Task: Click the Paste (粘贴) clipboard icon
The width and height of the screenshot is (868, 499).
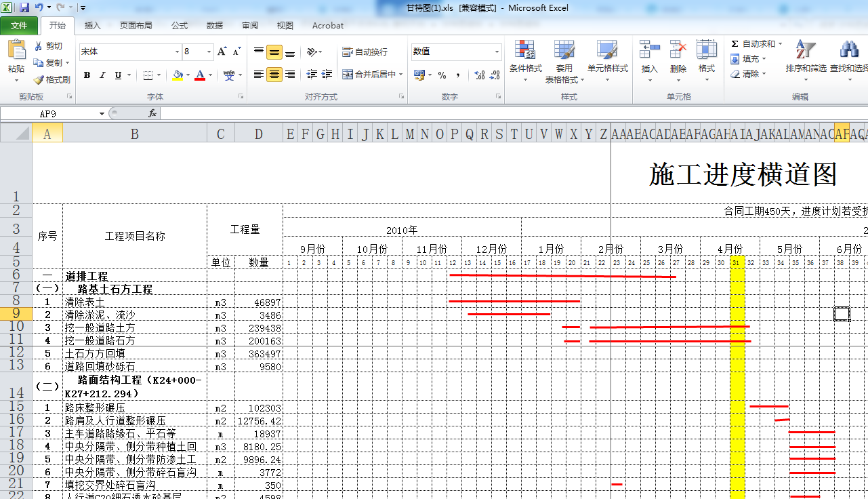Action: pyautogui.click(x=16, y=52)
